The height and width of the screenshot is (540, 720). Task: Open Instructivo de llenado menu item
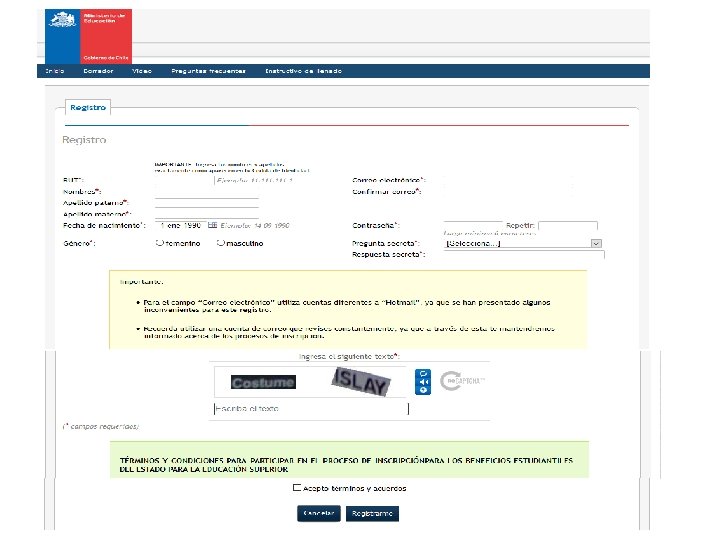point(304,71)
